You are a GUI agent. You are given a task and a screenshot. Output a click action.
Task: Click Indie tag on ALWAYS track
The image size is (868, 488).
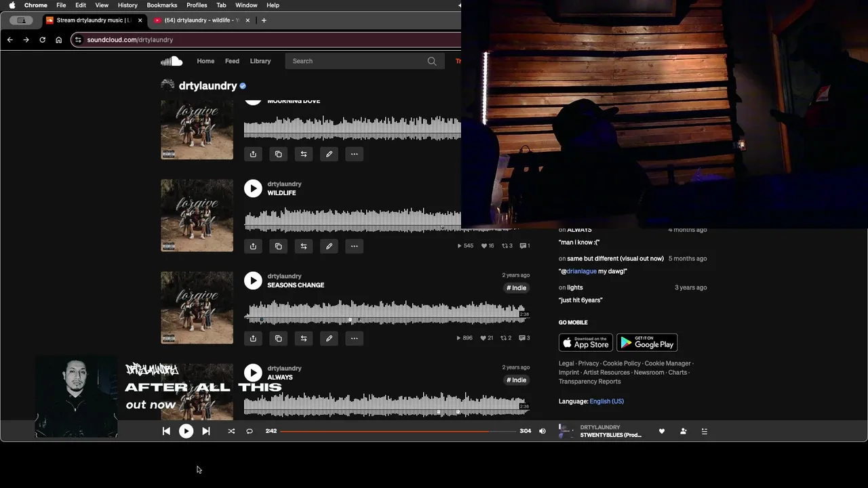coord(516,380)
